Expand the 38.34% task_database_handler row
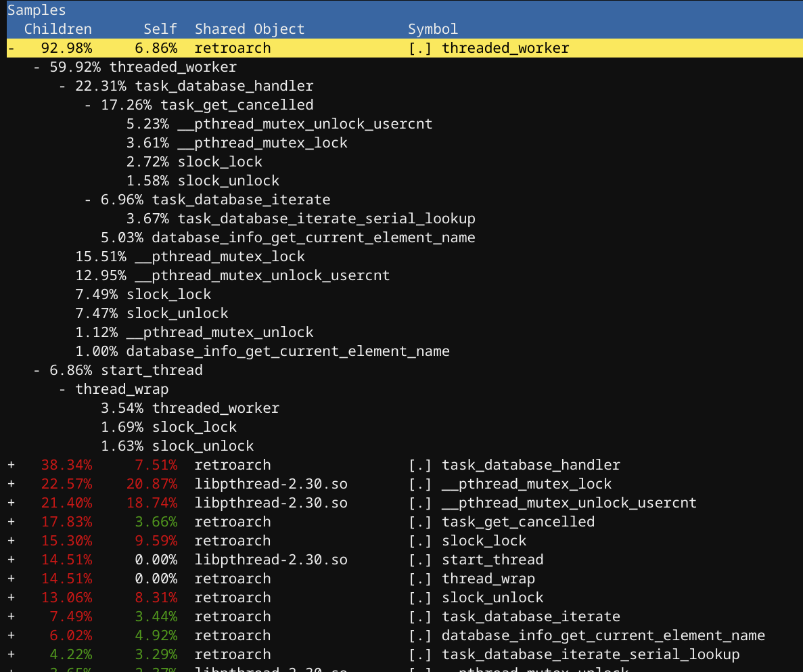The width and height of the screenshot is (803, 672). (12, 465)
